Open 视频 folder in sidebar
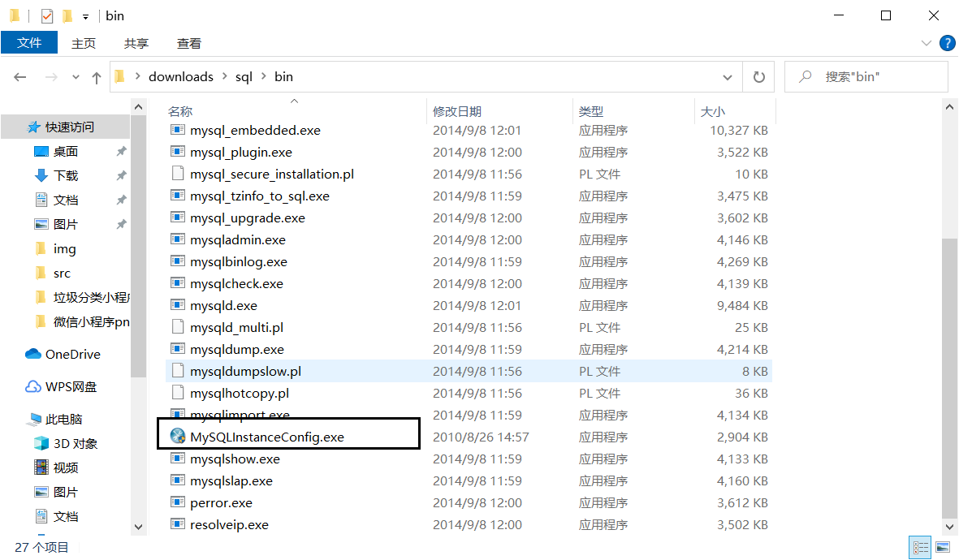 56,467
